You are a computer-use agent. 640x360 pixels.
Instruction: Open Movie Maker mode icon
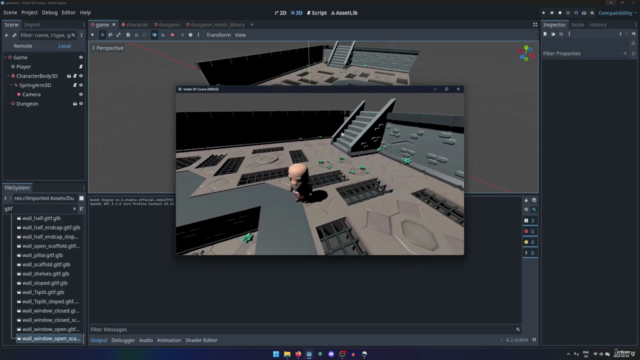pyautogui.click(x=592, y=13)
